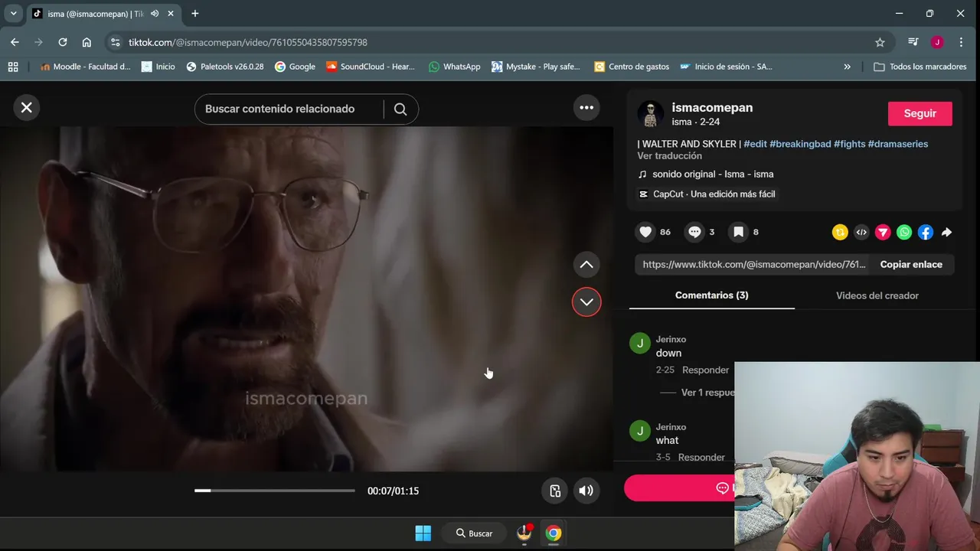
Task: Open embed code icon
Action: (x=861, y=232)
